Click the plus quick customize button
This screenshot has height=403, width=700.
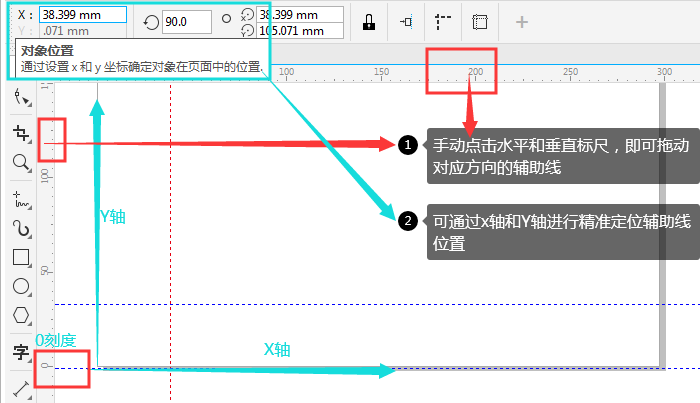(521, 22)
